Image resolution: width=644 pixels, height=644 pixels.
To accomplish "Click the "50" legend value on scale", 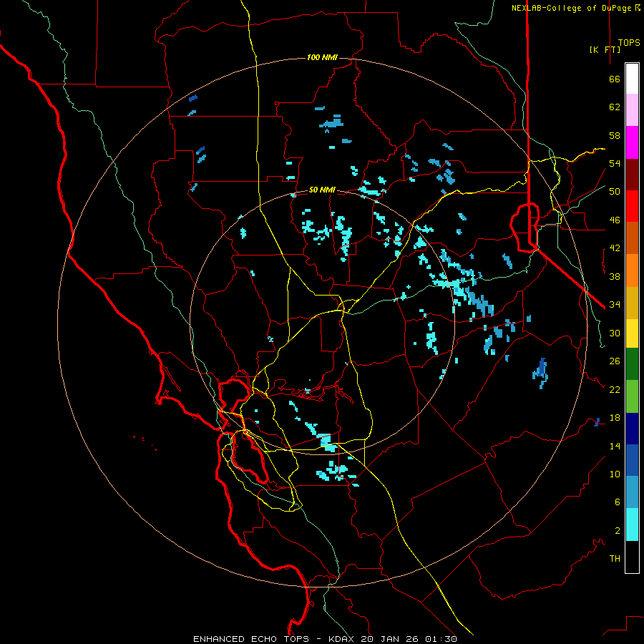I will (615, 192).
